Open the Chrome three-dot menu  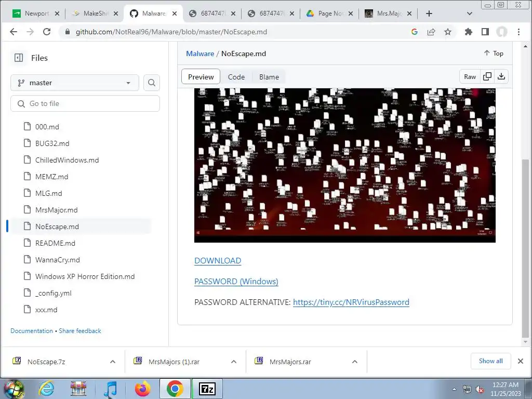(x=519, y=32)
